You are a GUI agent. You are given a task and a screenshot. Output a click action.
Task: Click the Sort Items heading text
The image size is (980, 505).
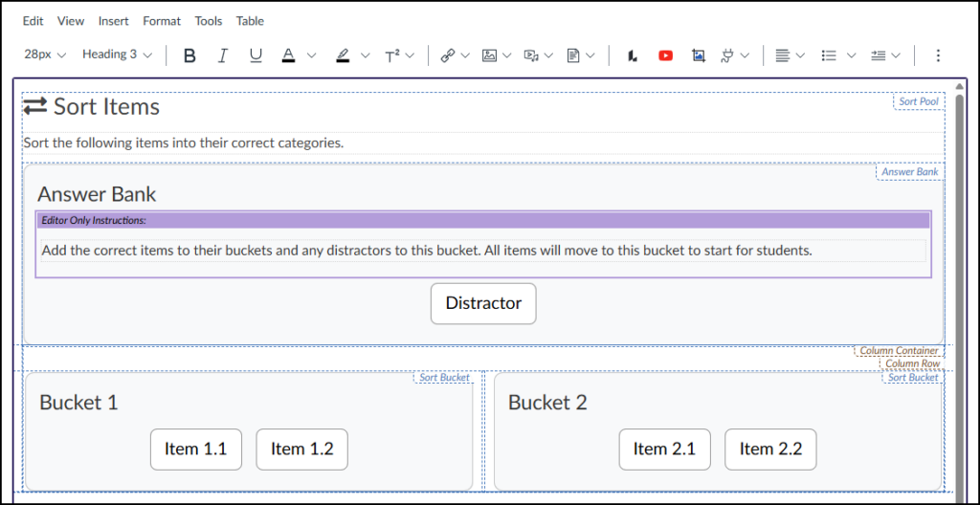point(106,107)
